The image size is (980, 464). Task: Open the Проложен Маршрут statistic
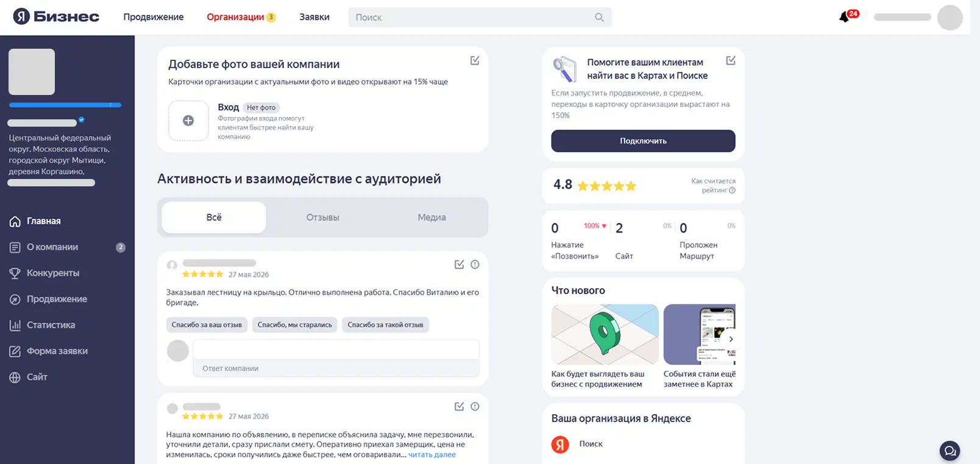(708, 241)
